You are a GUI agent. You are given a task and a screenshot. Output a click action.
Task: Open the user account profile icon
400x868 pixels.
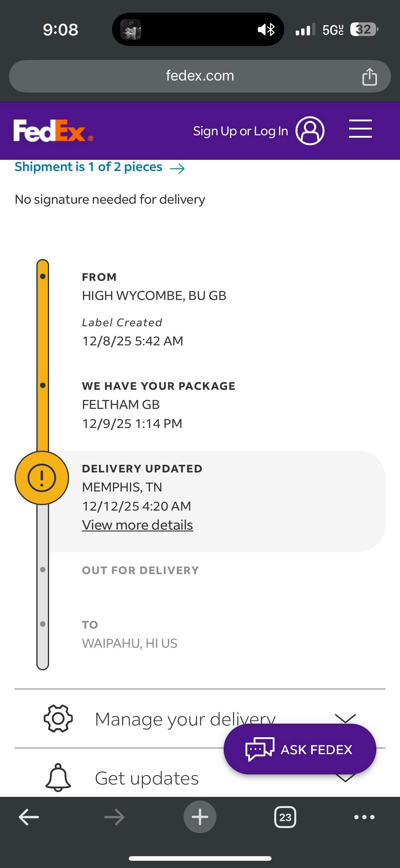coord(310,131)
